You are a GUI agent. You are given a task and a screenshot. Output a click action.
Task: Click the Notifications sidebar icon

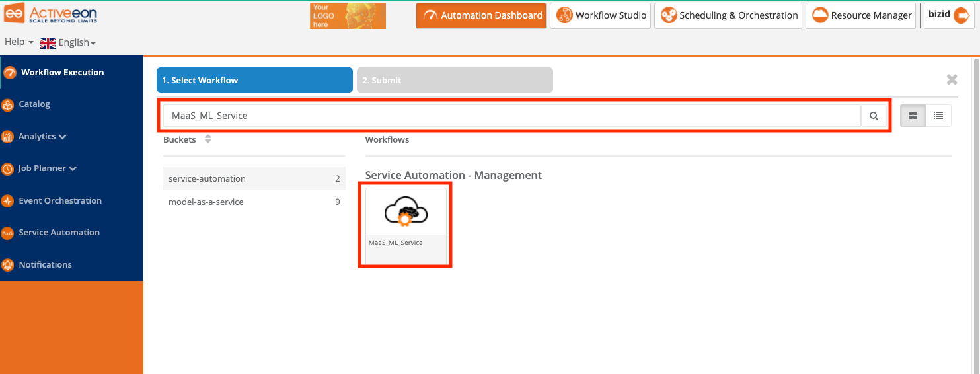point(8,265)
